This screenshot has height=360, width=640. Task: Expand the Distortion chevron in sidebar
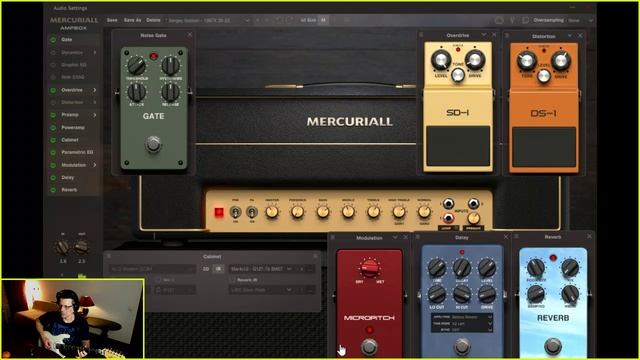95,102
